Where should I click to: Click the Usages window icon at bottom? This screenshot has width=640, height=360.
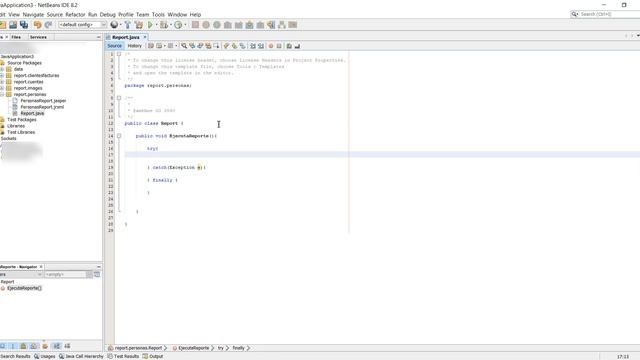37,356
